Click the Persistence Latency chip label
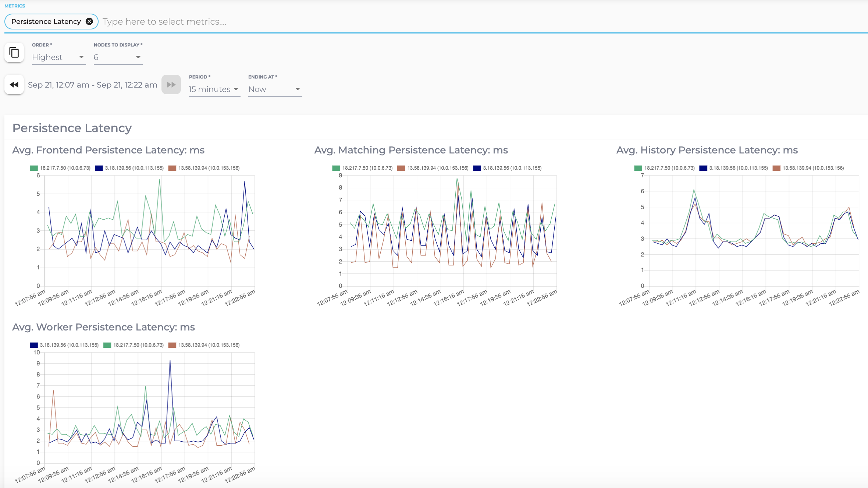This screenshot has height=488, width=868. pos(46,21)
